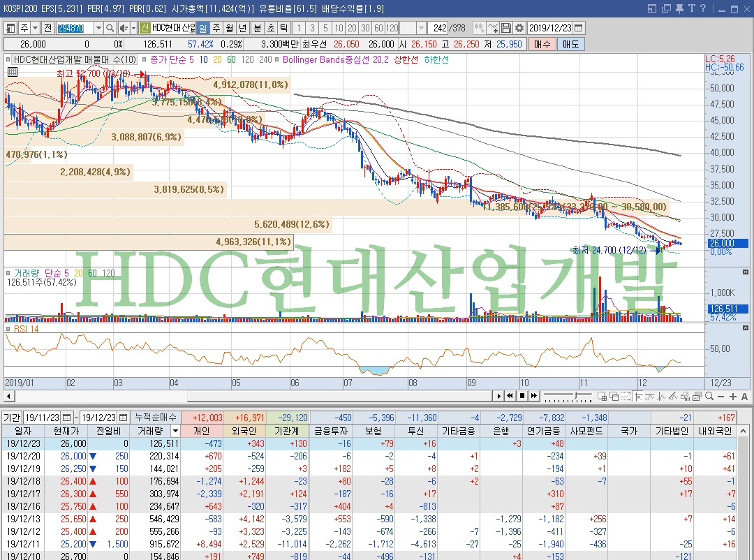Select weekly 주 chart period
This screenshot has height=560, width=754.
[x=216, y=28]
